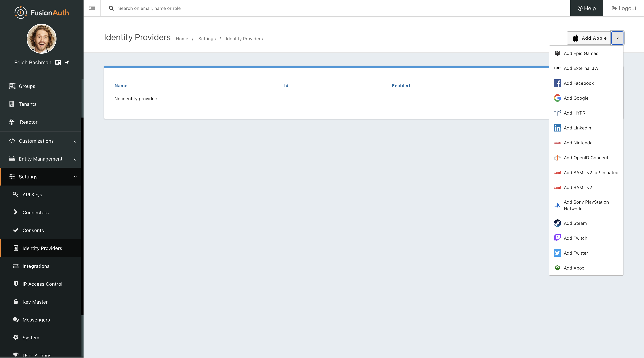Viewport: 644px width, 358px height.
Task: Click the Facebook logo in dropdown
Action: (557, 83)
